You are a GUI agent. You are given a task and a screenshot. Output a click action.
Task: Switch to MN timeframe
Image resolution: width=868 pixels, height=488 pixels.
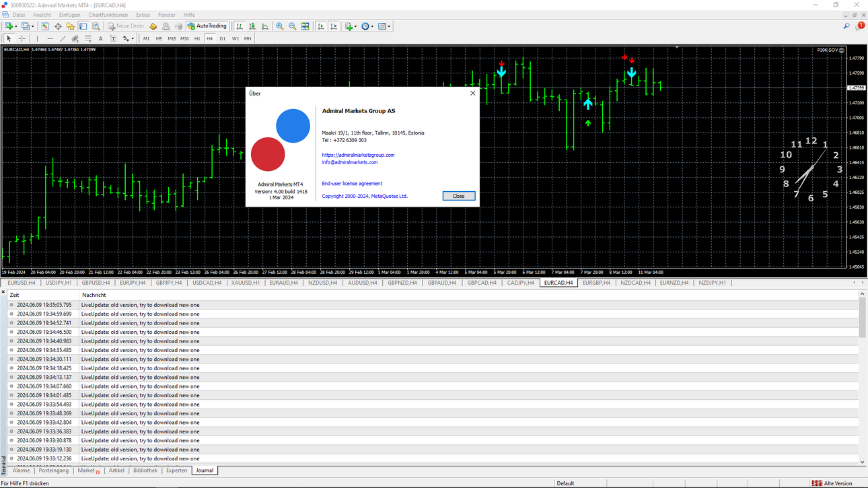248,38
